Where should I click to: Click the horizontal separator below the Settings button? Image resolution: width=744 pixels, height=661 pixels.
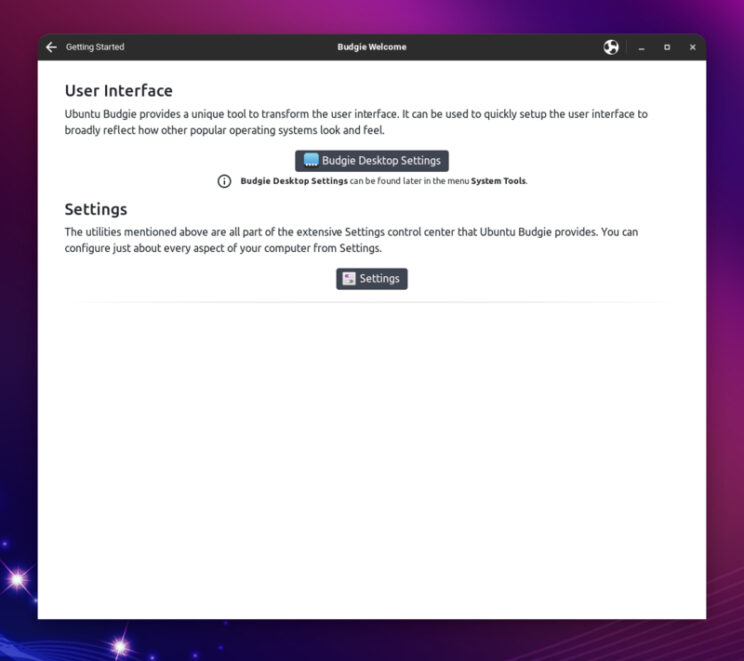point(372,301)
